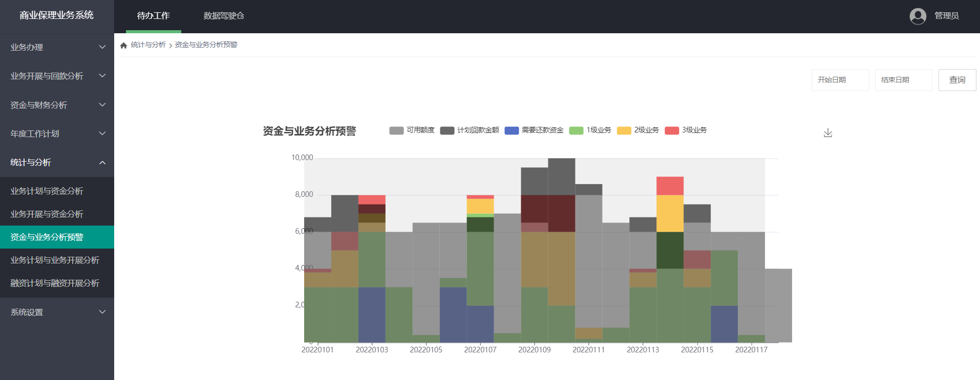The height and width of the screenshot is (380, 980).
Task: Click the 查询 button
Action: tap(957, 80)
